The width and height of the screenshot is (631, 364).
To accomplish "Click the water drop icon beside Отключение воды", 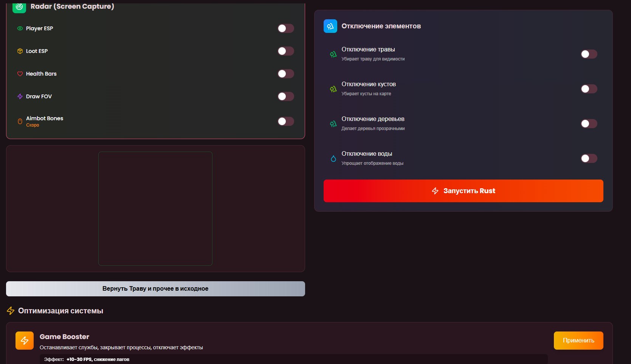I will click(x=333, y=158).
